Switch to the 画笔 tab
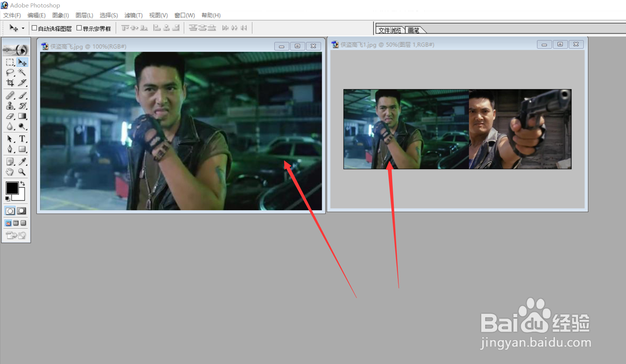 [414, 30]
